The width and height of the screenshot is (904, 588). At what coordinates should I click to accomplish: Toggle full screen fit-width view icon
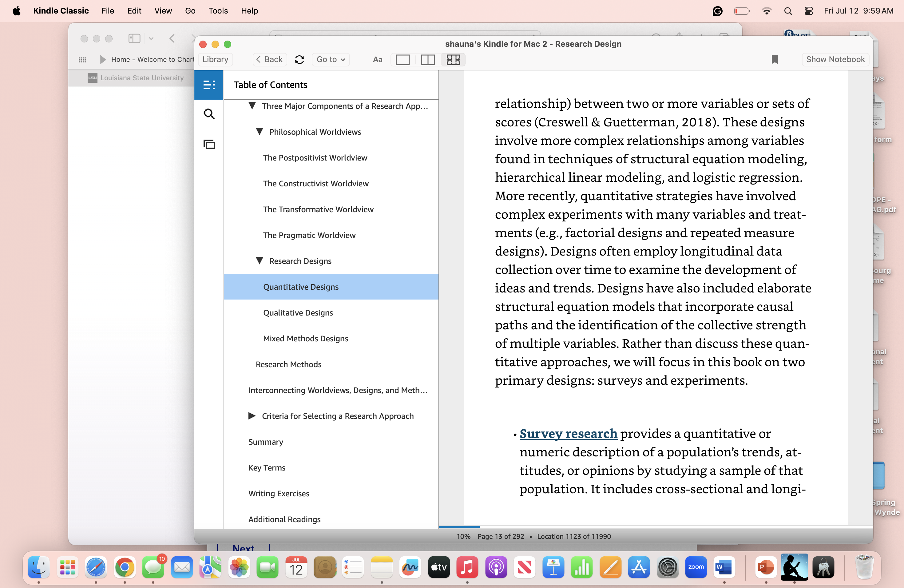453,60
